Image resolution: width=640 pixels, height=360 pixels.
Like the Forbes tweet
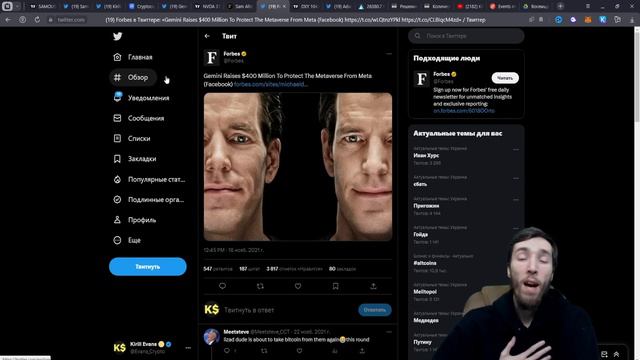click(298, 286)
